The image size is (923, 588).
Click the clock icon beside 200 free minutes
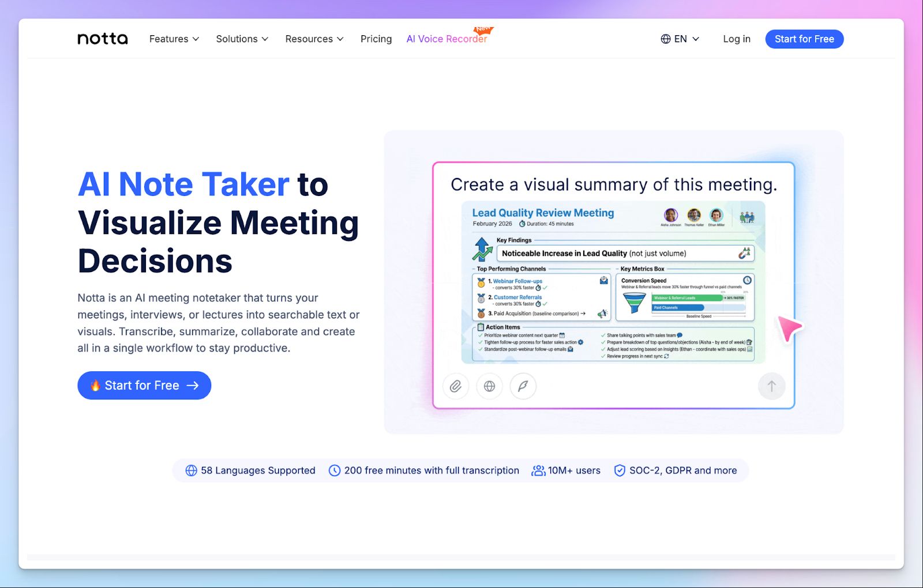coord(334,470)
